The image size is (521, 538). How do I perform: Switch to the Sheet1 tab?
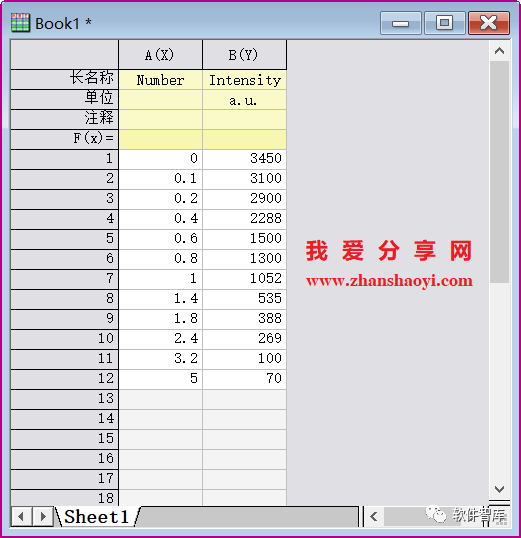(x=97, y=517)
